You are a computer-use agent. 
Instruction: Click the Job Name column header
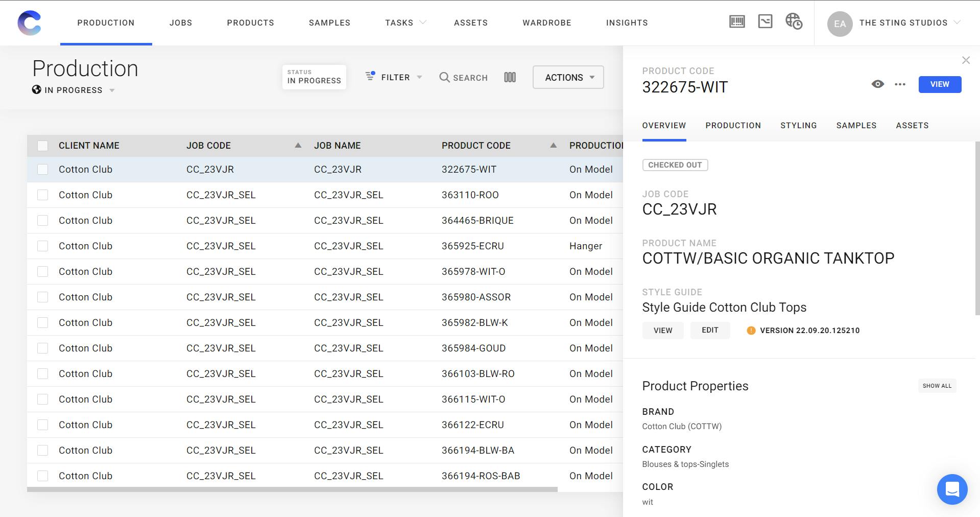(337, 146)
